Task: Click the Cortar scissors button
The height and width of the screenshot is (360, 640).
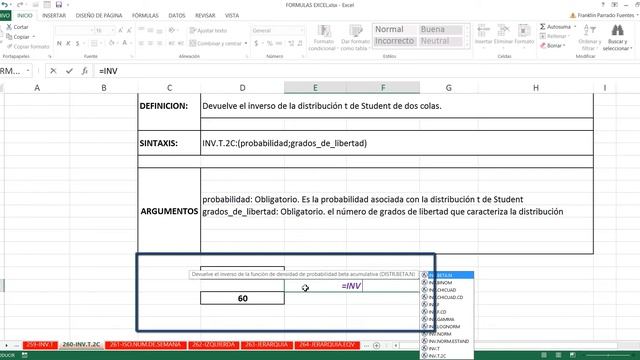Action: [18, 27]
